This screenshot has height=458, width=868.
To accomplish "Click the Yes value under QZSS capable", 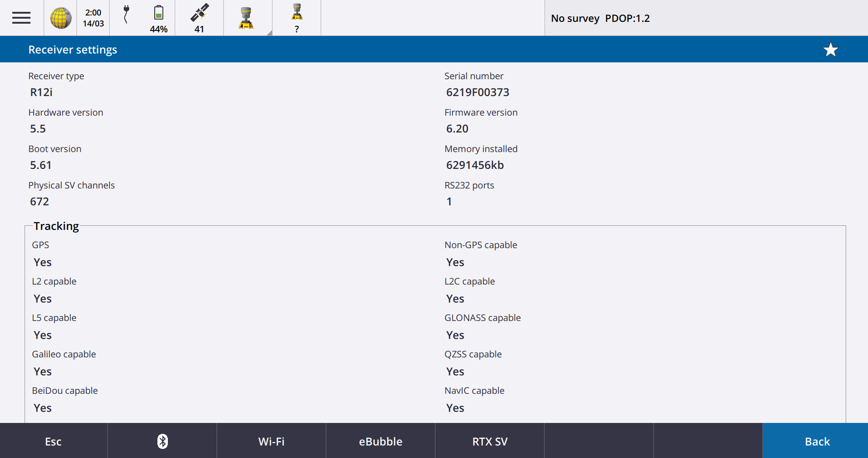I will coord(455,372).
